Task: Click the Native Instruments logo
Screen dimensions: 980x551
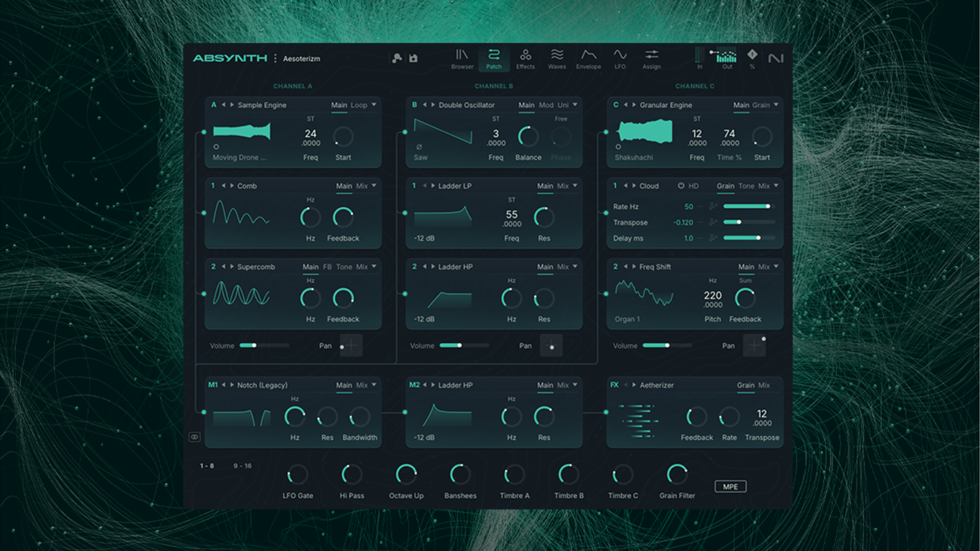Action: (775, 58)
